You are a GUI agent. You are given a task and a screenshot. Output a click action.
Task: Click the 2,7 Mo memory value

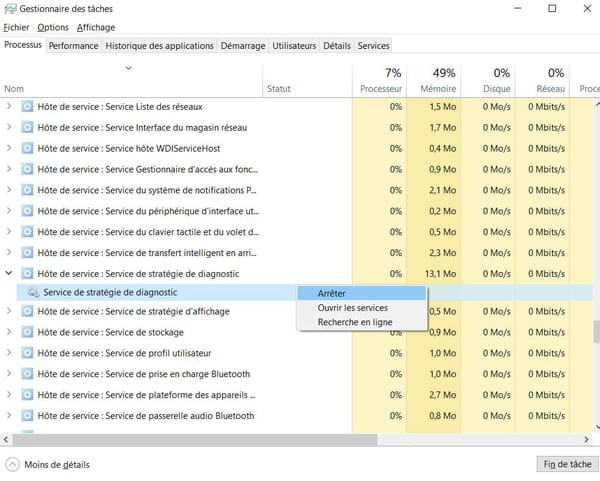(x=442, y=395)
